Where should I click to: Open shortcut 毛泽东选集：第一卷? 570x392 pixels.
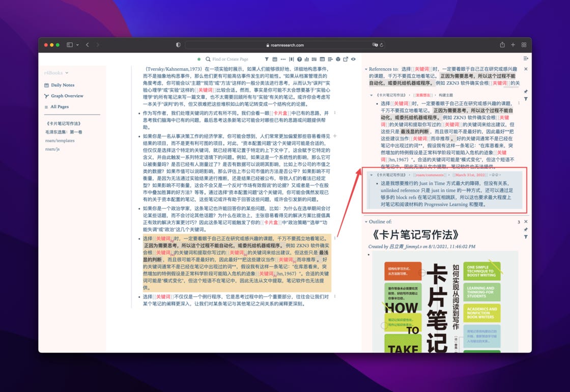[64, 132]
